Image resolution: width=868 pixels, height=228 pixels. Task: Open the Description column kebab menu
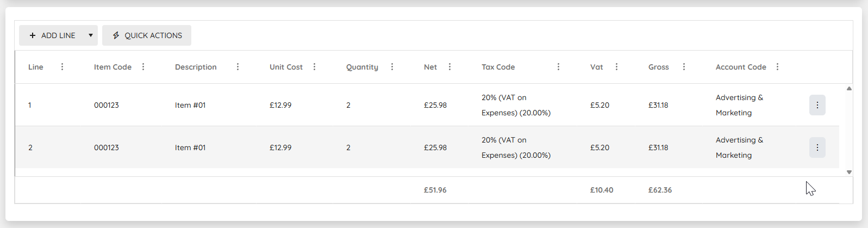pos(238,67)
